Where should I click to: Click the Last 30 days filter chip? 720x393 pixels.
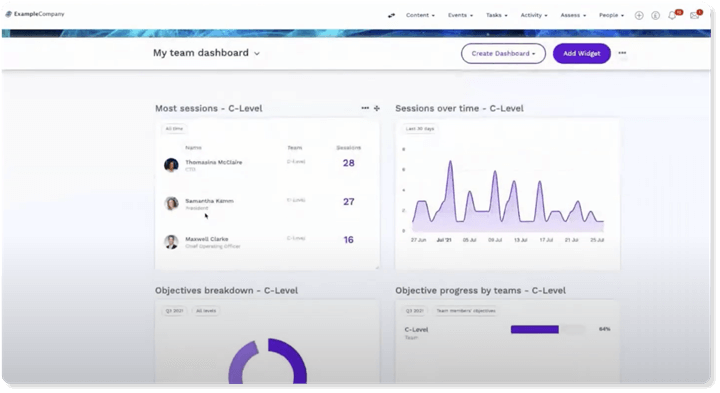(420, 129)
